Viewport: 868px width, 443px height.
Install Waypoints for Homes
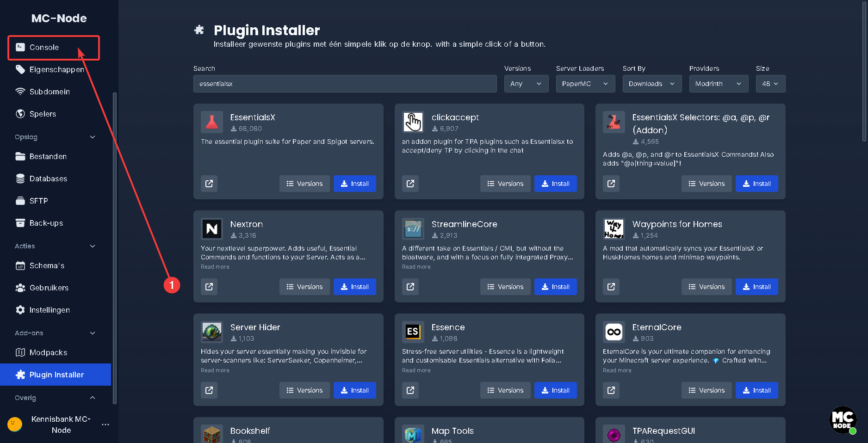coord(757,287)
